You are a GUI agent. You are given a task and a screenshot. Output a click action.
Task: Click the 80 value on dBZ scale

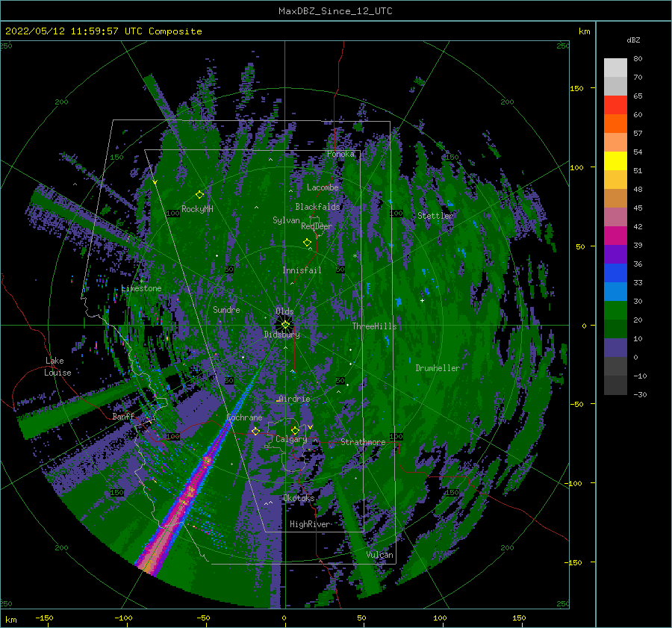638,59
